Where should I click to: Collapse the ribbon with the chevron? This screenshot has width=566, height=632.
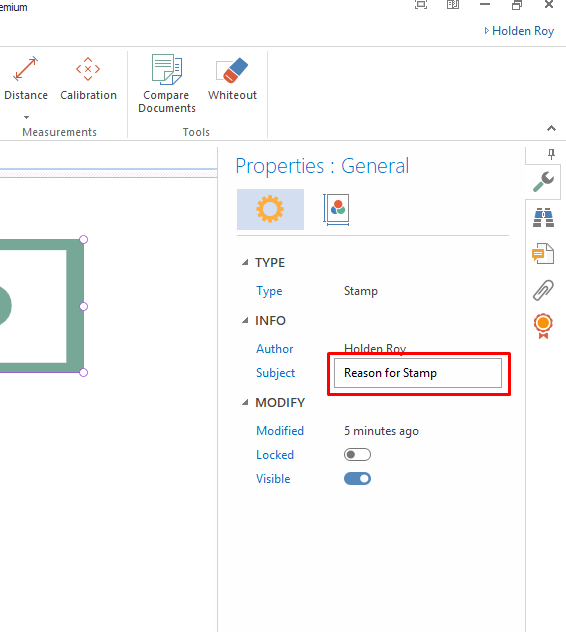pos(551,129)
